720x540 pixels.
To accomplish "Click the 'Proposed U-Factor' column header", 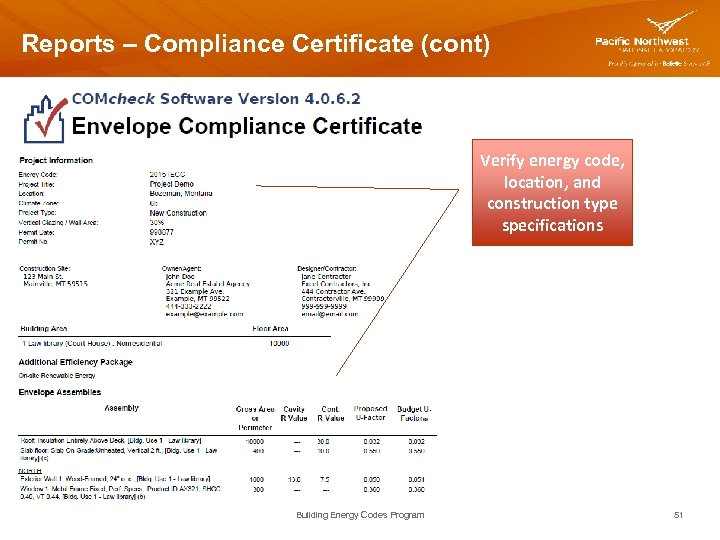I will [371, 413].
